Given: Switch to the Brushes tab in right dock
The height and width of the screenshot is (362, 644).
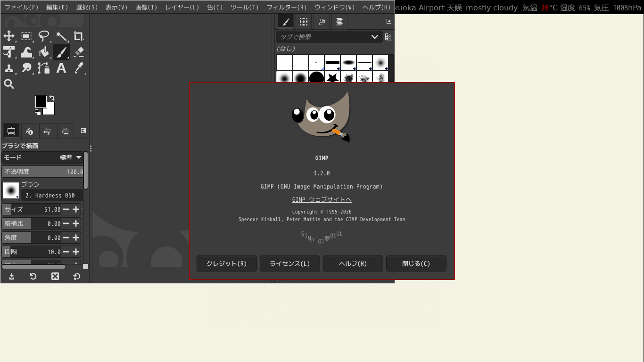Looking at the screenshot, I should click(x=285, y=22).
